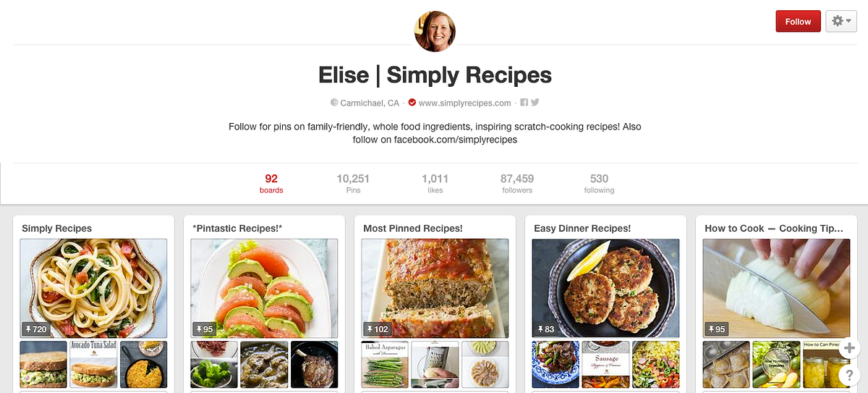Click the Easy Dinner Recipes! board title
868x393 pixels.
pyautogui.click(x=582, y=228)
